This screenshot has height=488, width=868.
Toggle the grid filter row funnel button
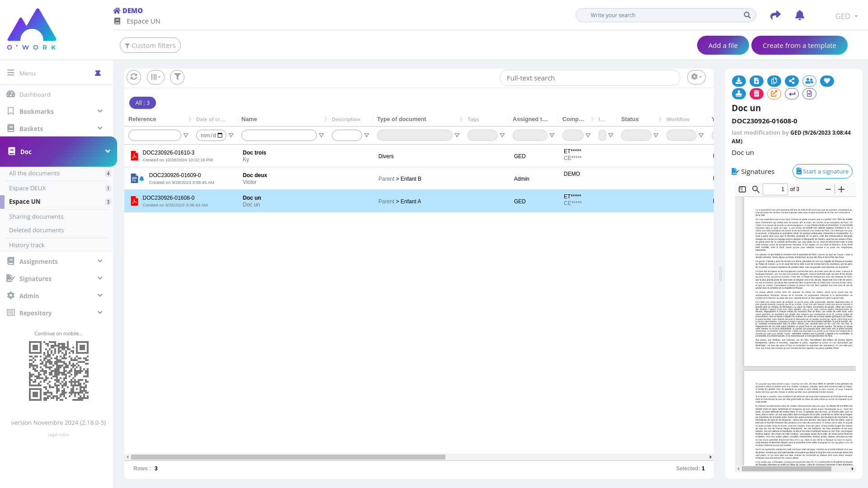coord(177,77)
